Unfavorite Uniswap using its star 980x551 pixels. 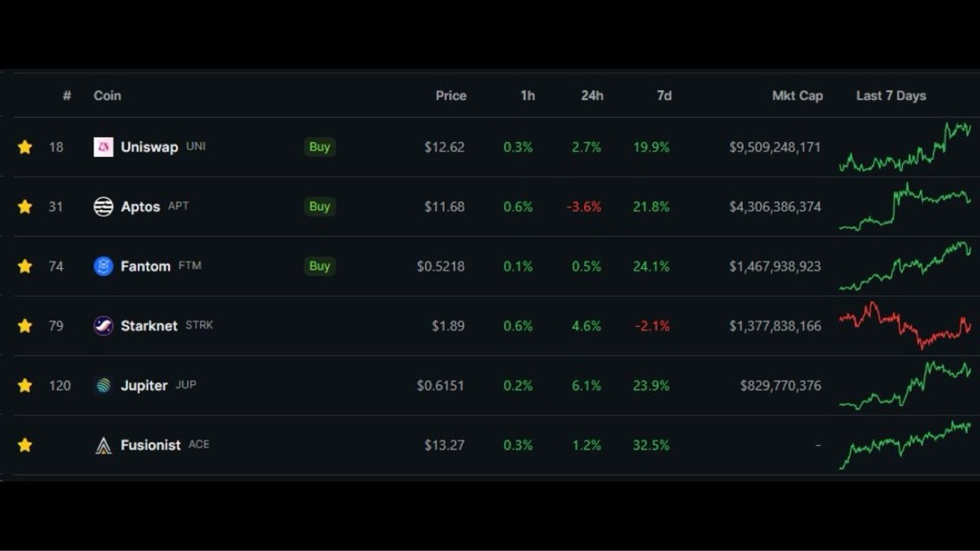[x=25, y=147]
